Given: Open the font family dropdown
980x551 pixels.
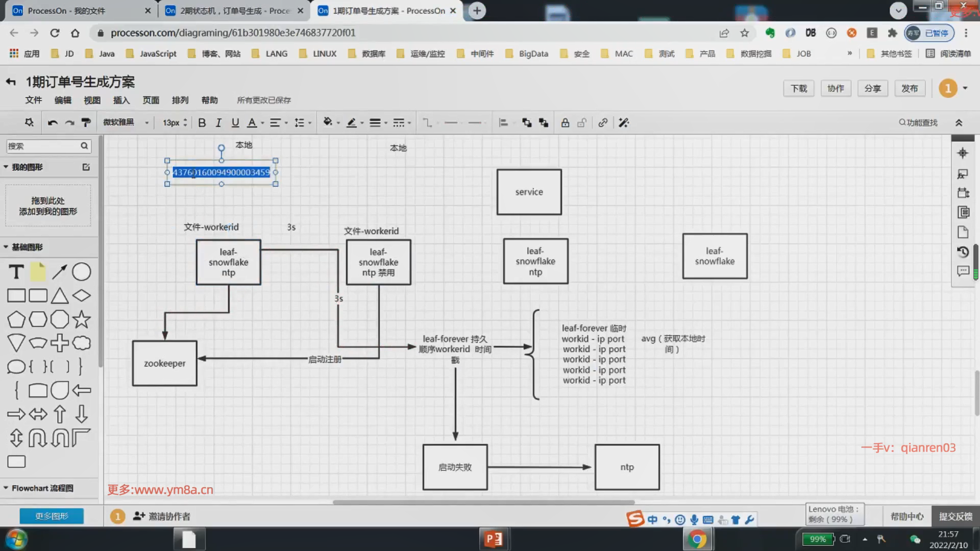Looking at the screenshot, I should point(126,123).
